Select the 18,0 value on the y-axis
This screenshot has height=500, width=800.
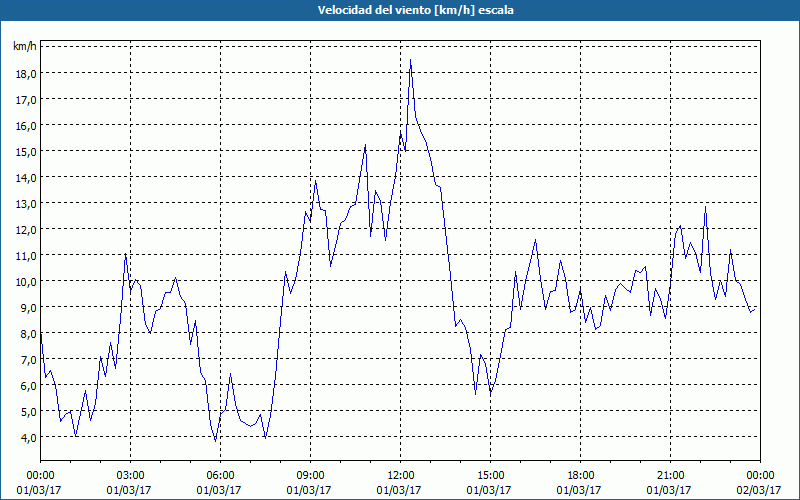[x=26, y=73]
